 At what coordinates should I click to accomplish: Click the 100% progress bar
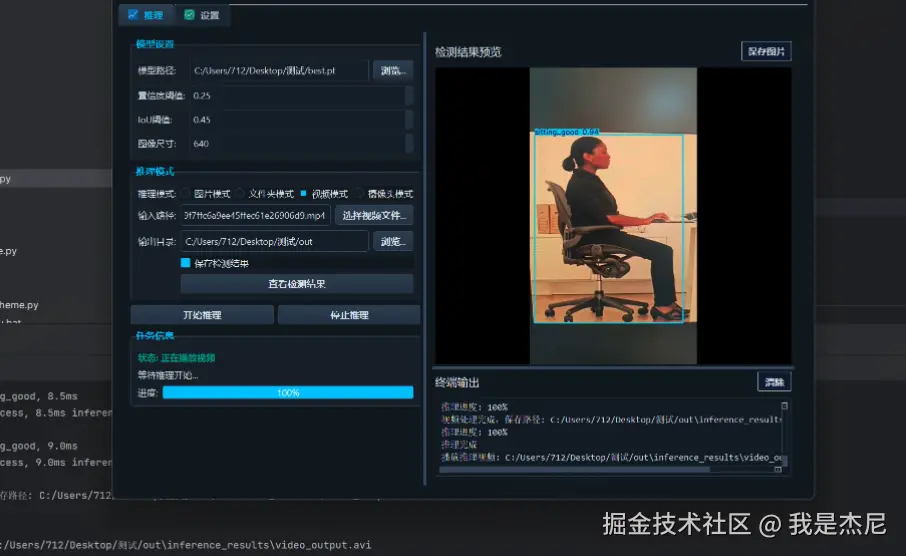click(x=288, y=393)
